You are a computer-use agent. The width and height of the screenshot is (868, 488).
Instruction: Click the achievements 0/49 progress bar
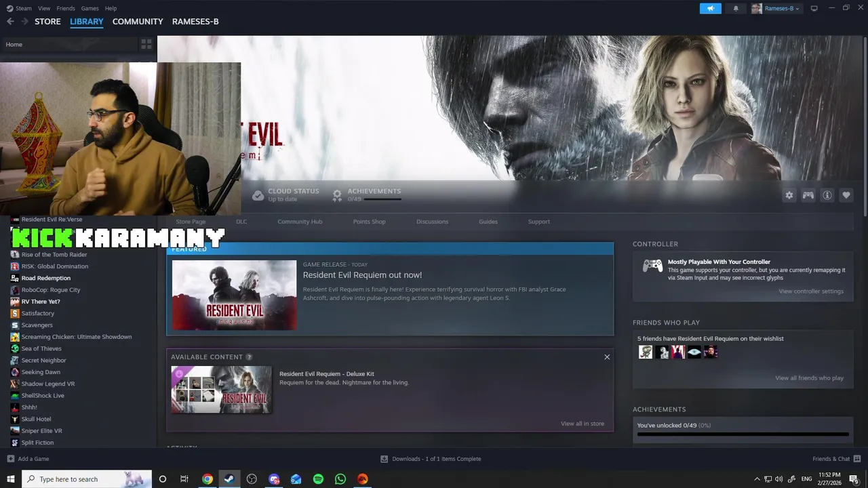click(x=743, y=434)
